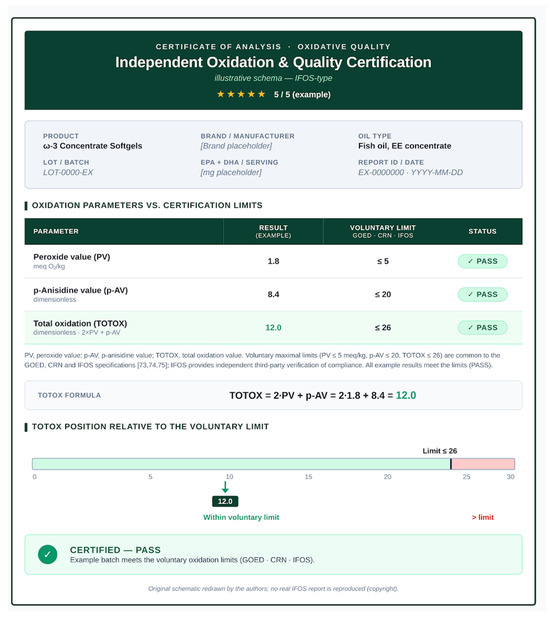The image size is (550, 618).
Task: Click the Parameter column header
Action: pos(56,231)
